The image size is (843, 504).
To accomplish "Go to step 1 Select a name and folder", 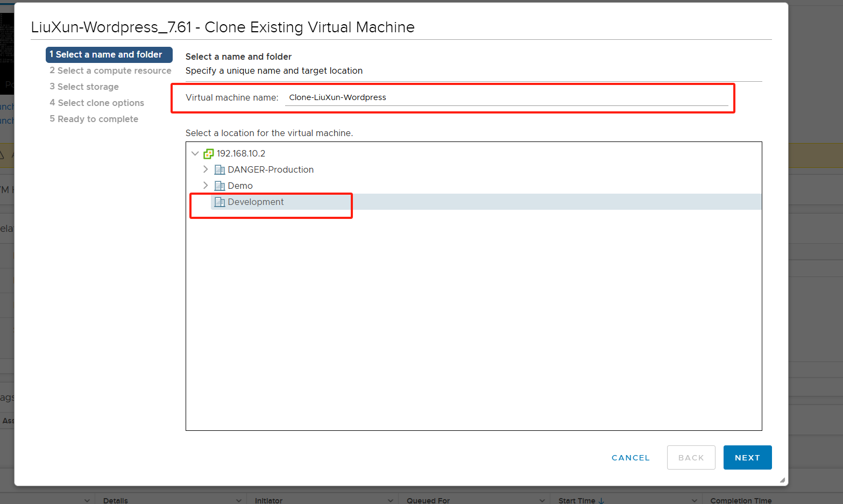I will click(x=109, y=55).
